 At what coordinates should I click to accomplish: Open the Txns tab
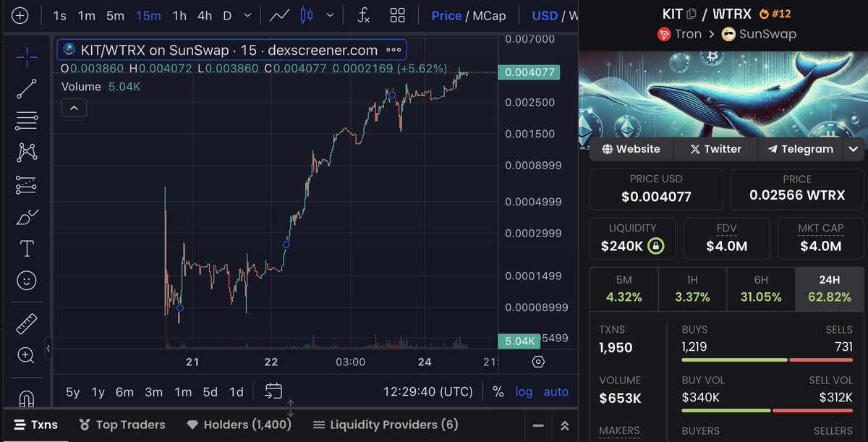35,425
